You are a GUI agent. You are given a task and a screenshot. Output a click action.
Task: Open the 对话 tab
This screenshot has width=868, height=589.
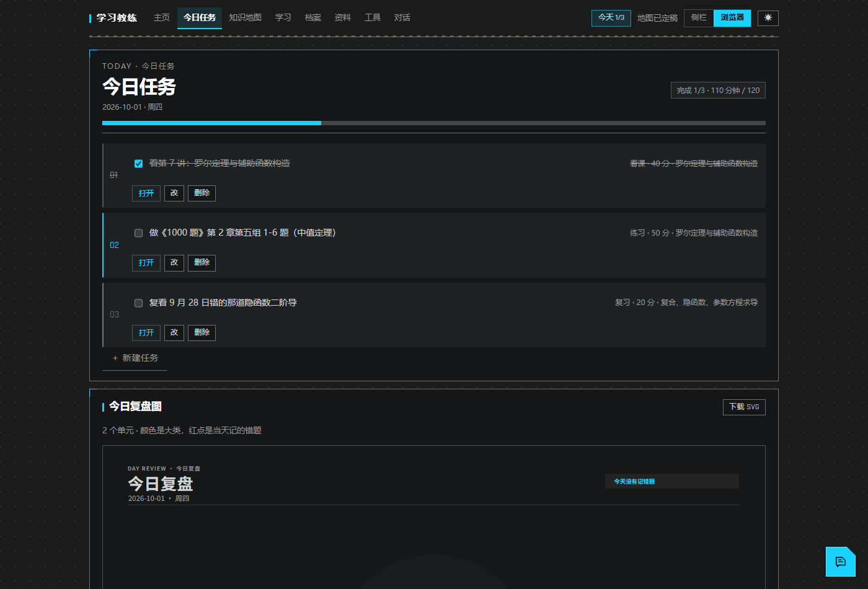(x=402, y=18)
